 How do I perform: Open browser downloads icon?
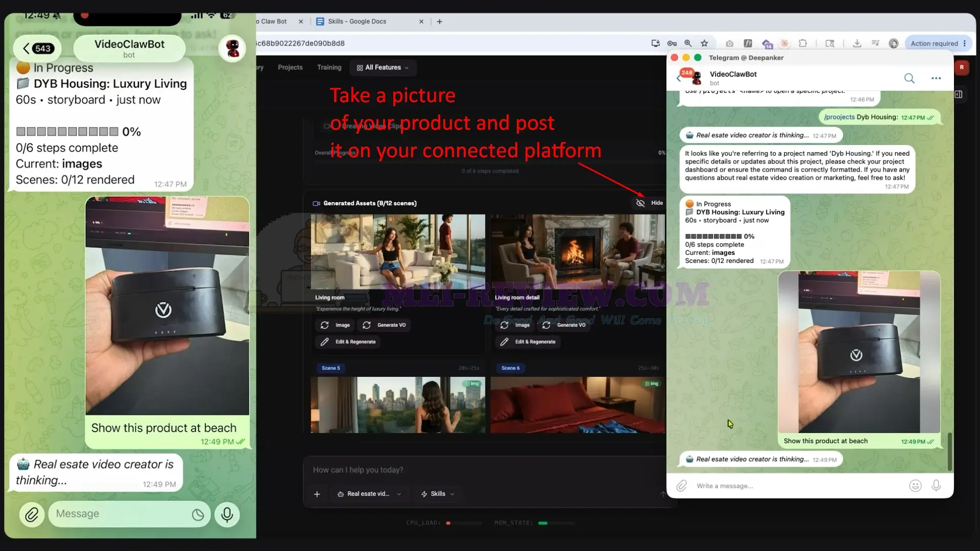[857, 43]
